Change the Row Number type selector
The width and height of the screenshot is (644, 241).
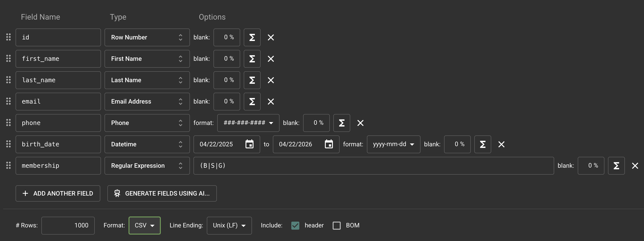pyautogui.click(x=147, y=37)
